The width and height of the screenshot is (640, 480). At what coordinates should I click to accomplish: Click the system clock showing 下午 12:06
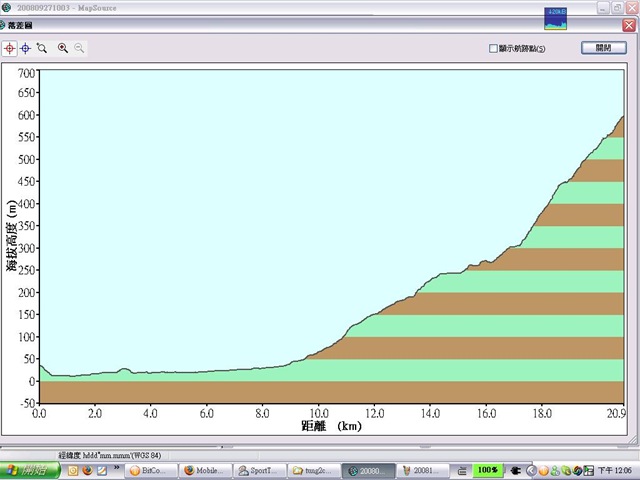tap(615, 471)
